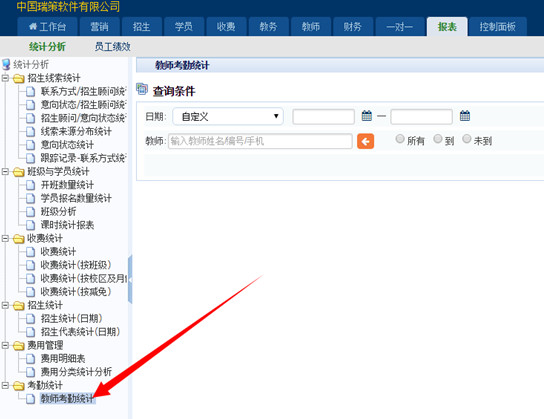Open 教师考勤统计 in the tree
Screen dimensions: 544x419
tap(67, 399)
